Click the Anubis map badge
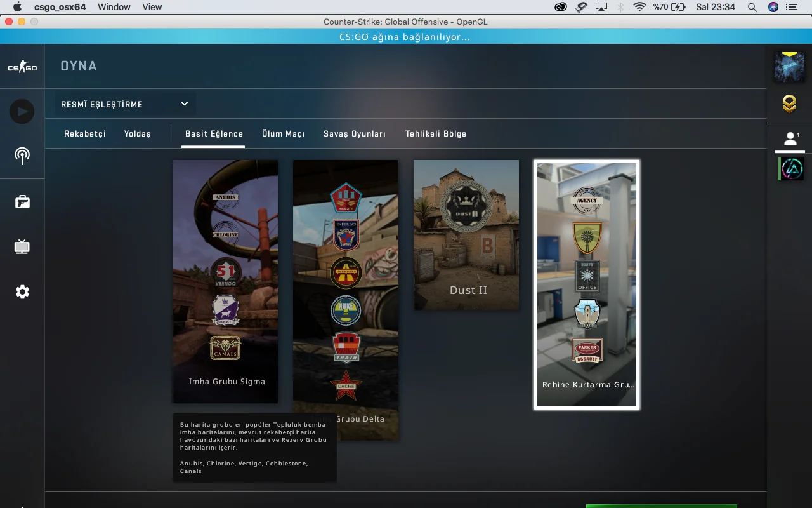 coord(225,197)
